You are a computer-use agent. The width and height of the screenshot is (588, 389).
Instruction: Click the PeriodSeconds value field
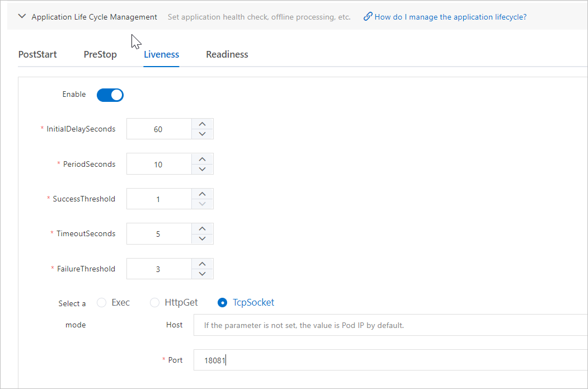pos(159,164)
